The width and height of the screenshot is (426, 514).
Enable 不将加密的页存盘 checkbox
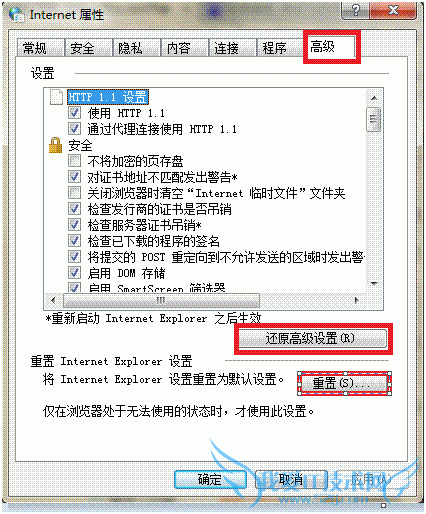(x=74, y=161)
